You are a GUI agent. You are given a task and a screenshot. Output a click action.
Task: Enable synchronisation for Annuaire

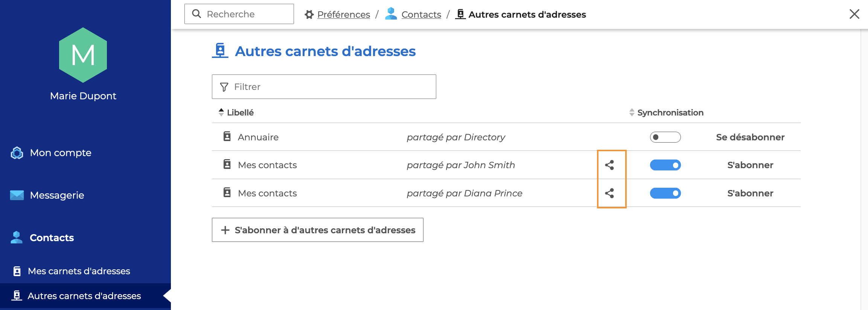point(665,137)
